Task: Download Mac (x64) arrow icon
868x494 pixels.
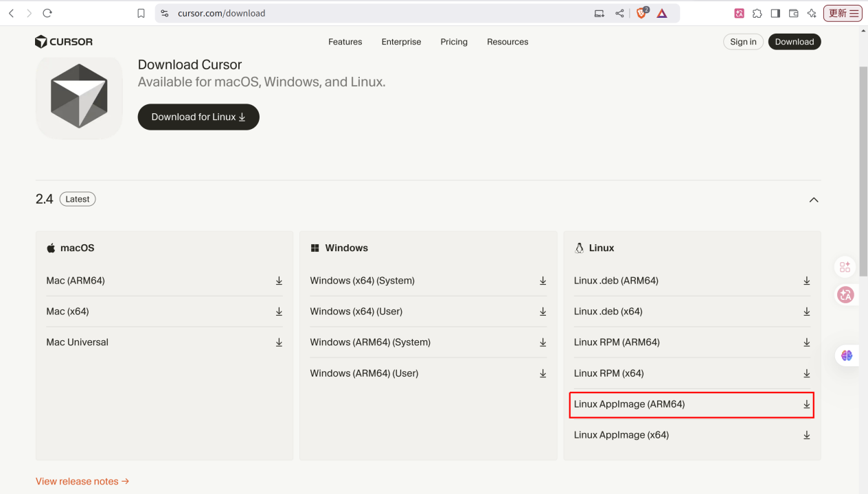Action: [279, 311]
